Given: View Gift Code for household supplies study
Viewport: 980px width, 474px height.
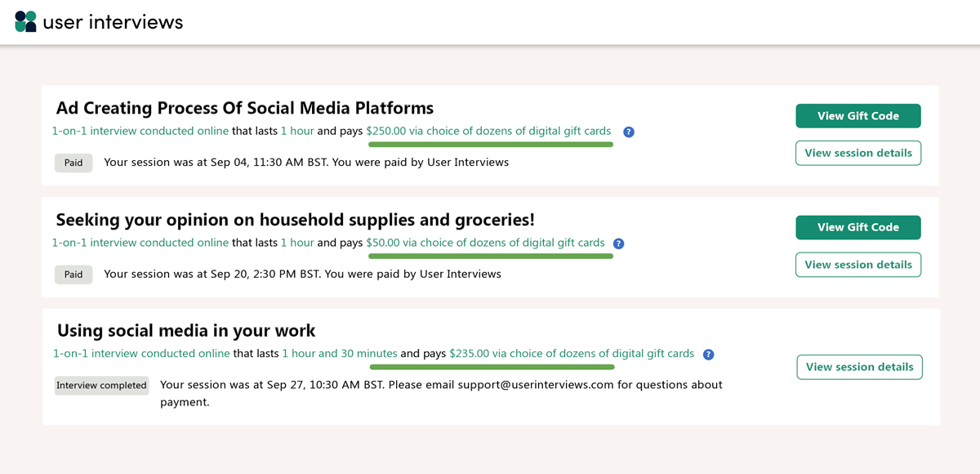Looking at the screenshot, I should (857, 227).
